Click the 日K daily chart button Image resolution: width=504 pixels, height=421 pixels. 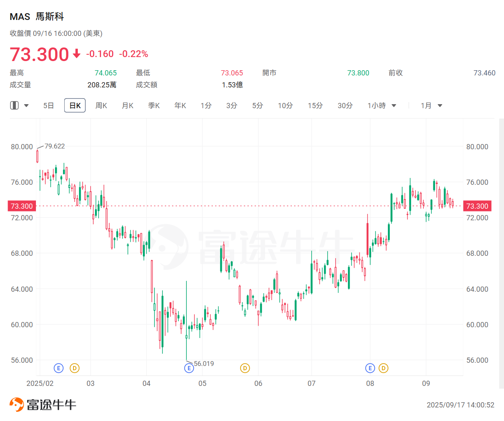coord(75,106)
